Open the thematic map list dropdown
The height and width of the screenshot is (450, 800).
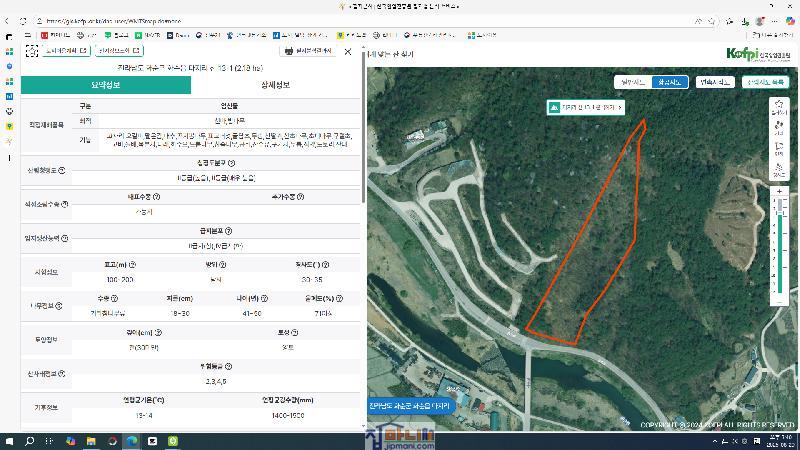pos(765,82)
